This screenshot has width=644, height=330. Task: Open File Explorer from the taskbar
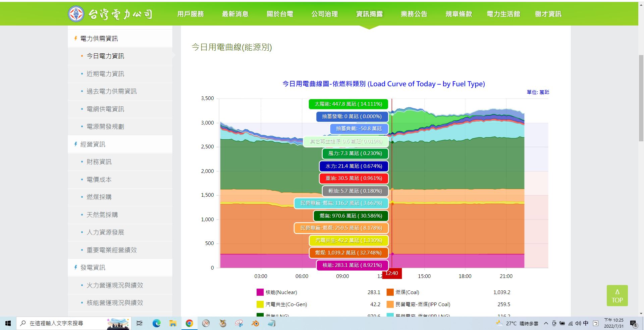click(x=173, y=323)
